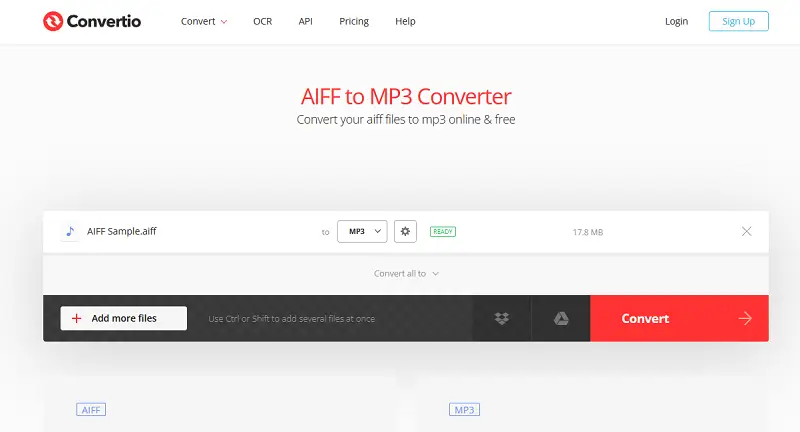Screen dimensions: 800x432
Task: Click the Convertio logo
Action: [x=92, y=21]
